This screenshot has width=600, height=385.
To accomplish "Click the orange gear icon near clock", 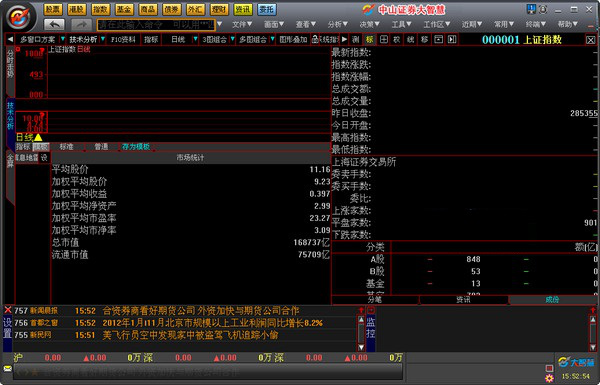I will tap(549, 378).
